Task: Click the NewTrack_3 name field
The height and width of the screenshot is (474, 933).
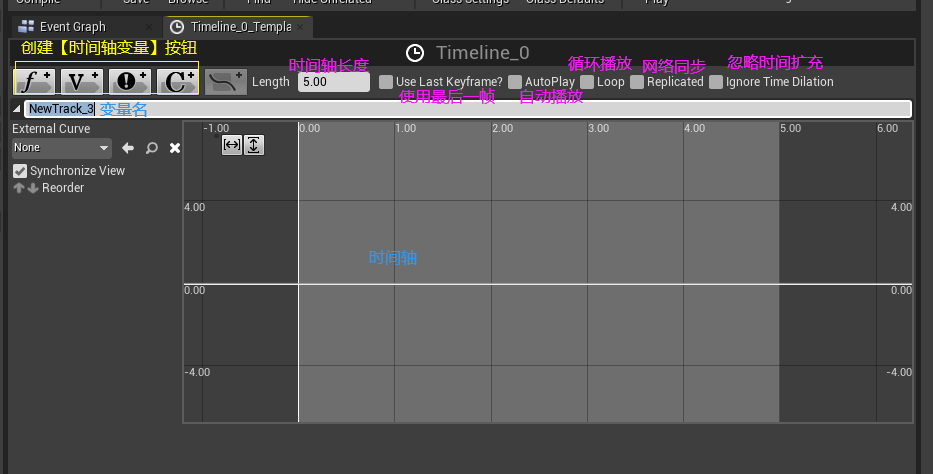Action: [x=468, y=109]
